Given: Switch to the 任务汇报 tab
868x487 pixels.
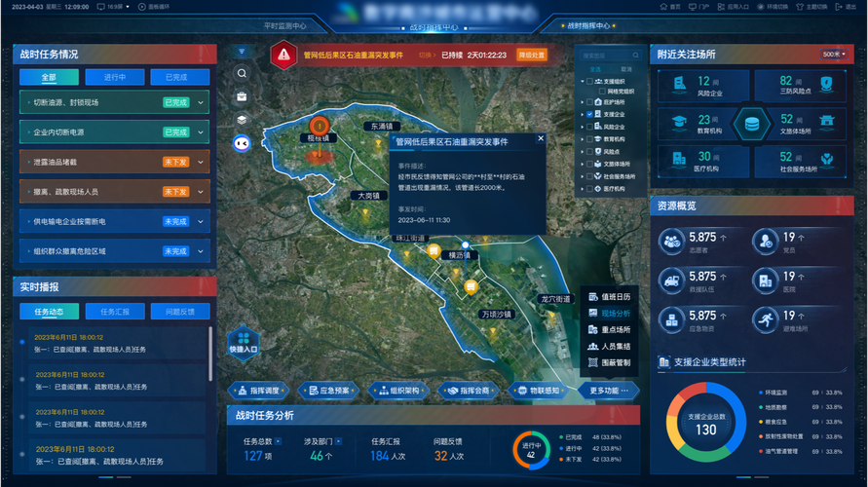Looking at the screenshot, I should tap(107, 312).
